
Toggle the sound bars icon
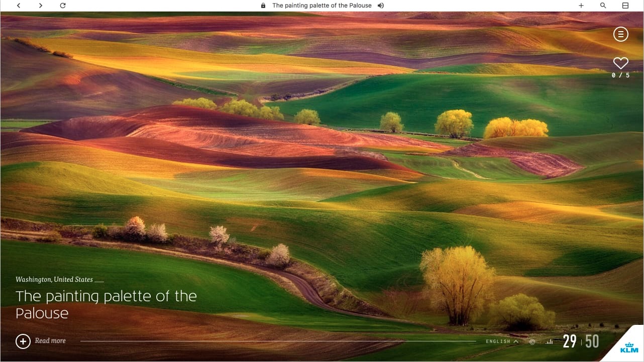point(550,342)
